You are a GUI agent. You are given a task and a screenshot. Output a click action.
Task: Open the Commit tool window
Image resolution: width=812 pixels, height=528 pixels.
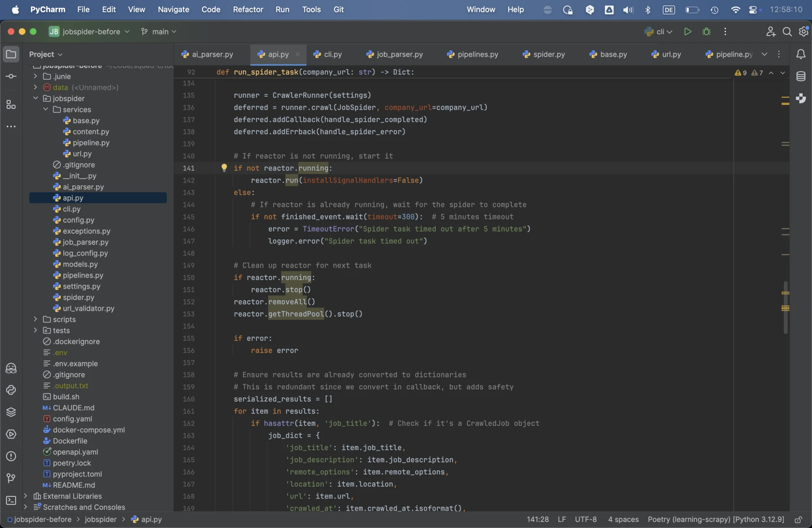(11, 77)
